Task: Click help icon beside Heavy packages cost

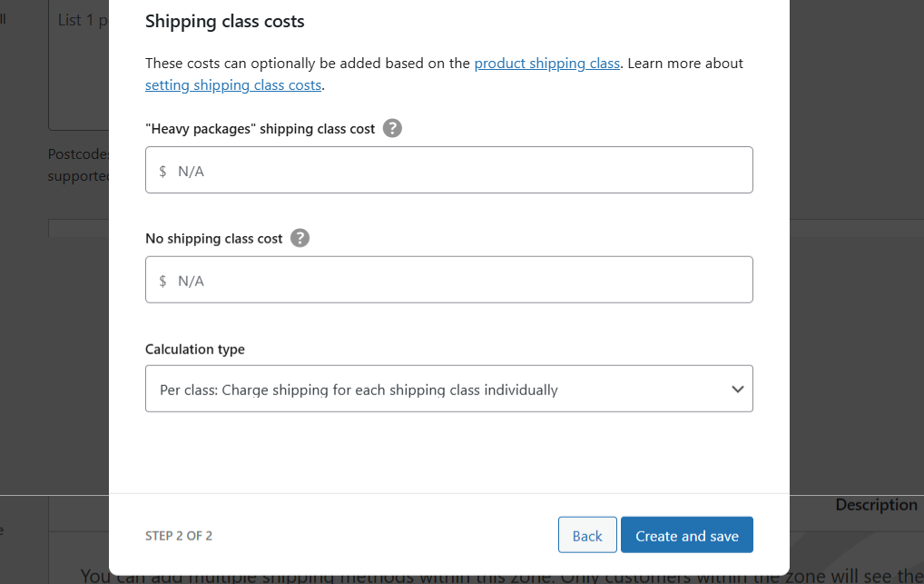Action: click(x=392, y=128)
